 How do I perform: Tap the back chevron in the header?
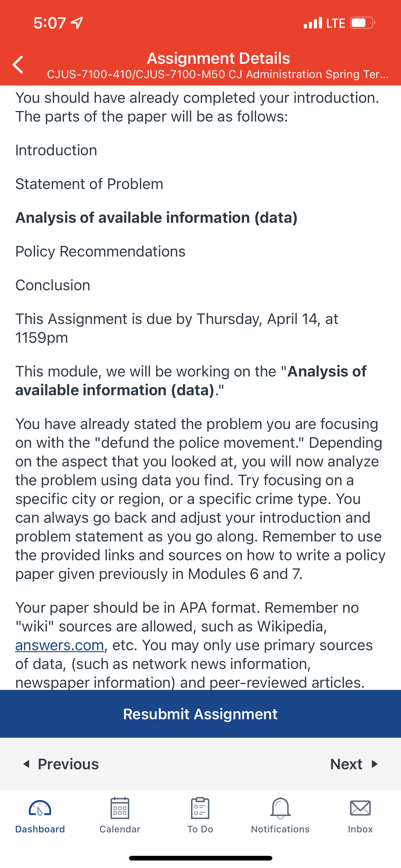pyautogui.click(x=18, y=65)
